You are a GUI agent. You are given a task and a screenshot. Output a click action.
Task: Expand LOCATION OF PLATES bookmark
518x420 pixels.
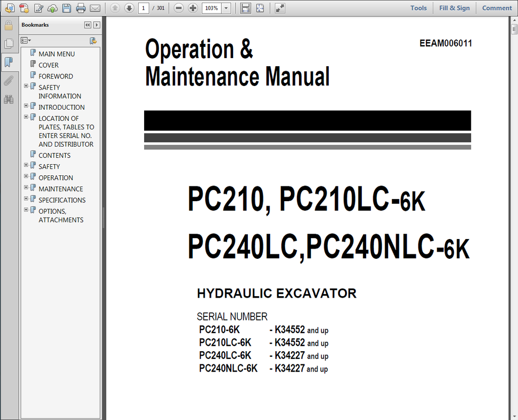[26, 117]
